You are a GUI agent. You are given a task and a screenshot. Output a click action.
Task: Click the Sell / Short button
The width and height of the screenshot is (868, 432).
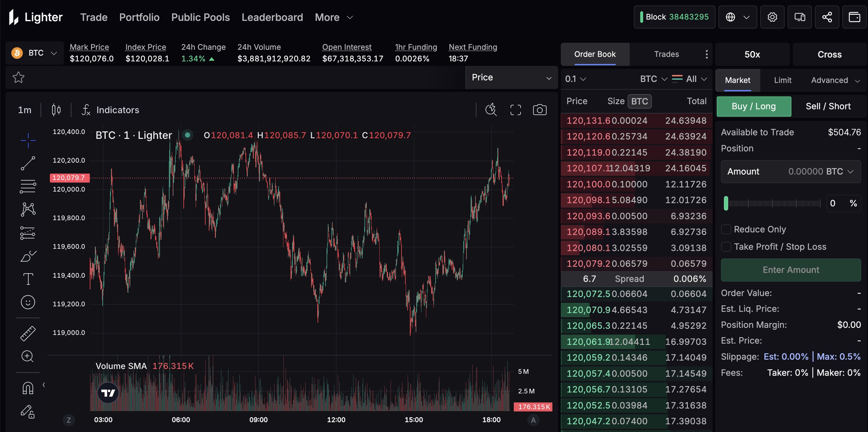[x=828, y=106]
